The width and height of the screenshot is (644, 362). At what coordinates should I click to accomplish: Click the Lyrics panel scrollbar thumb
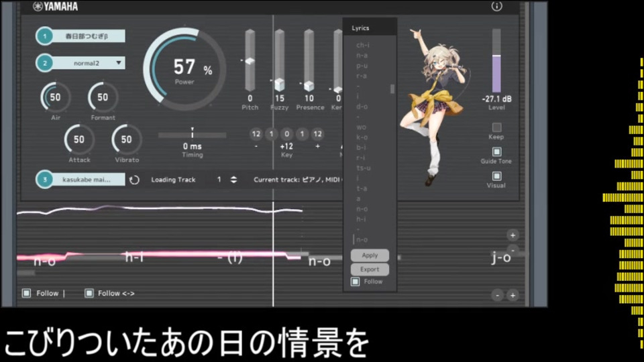pyautogui.click(x=392, y=88)
